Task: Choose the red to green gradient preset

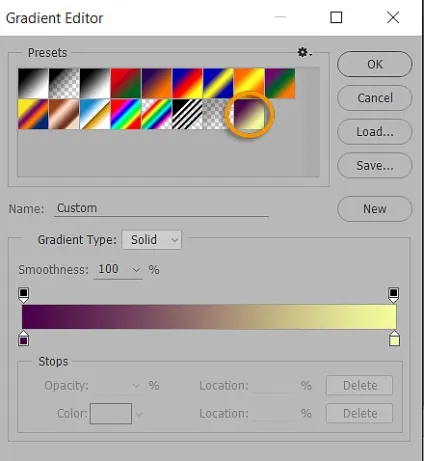Action: click(x=126, y=83)
